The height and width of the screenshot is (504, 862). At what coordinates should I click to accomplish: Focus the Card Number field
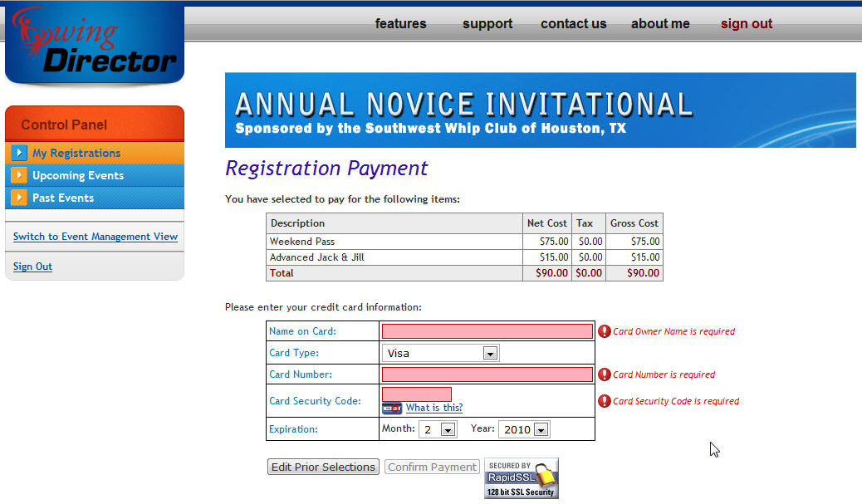pyautogui.click(x=487, y=374)
